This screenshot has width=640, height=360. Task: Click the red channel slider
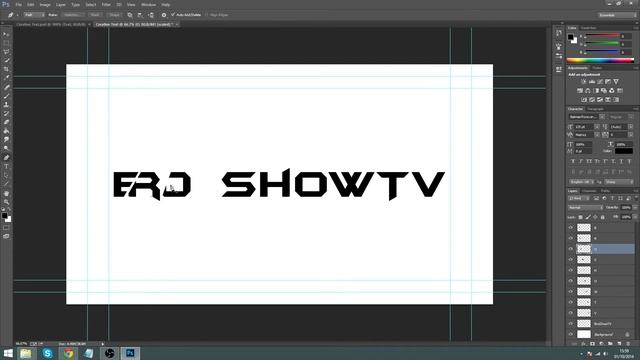click(602, 36)
